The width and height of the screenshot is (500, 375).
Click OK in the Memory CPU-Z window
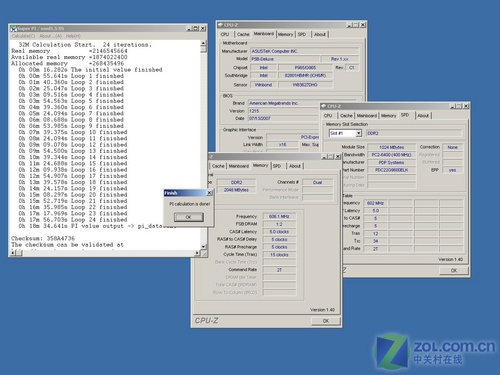326,321
